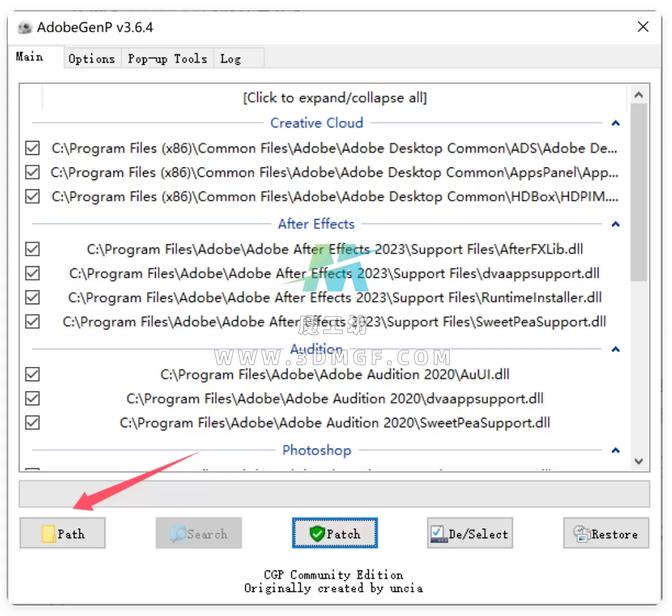Click the De/Select checklist icon

pos(438,533)
